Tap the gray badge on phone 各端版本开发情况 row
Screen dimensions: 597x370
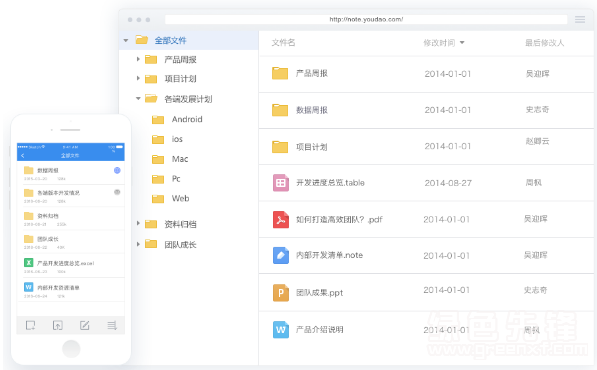point(117,192)
